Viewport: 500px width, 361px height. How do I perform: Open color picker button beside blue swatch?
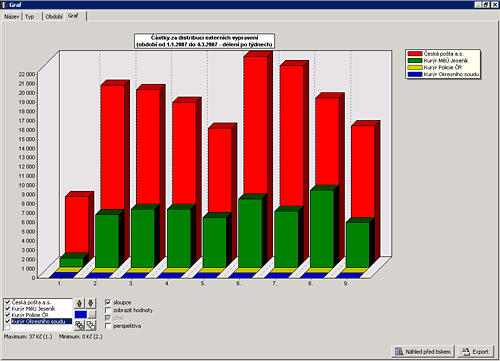[x=92, y=314]
